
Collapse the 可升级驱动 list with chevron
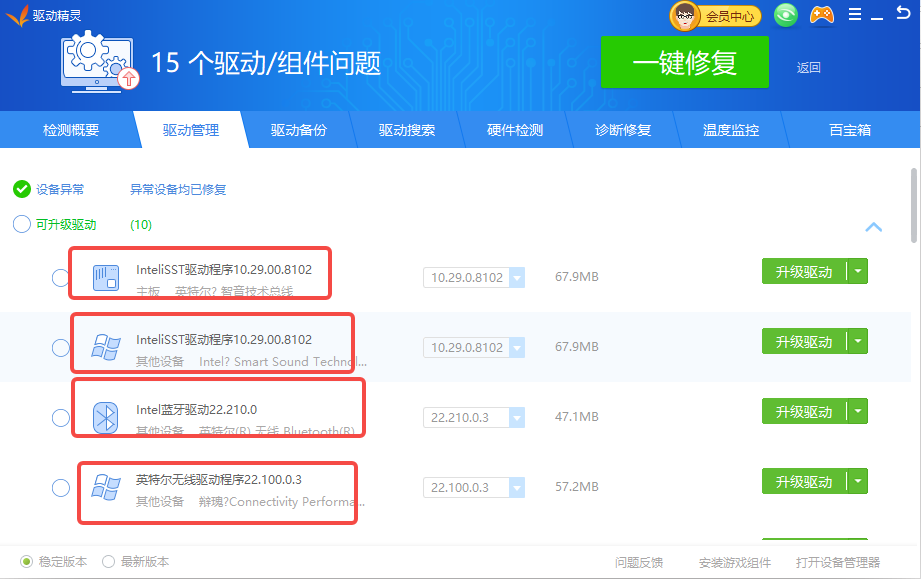(873, 227)
